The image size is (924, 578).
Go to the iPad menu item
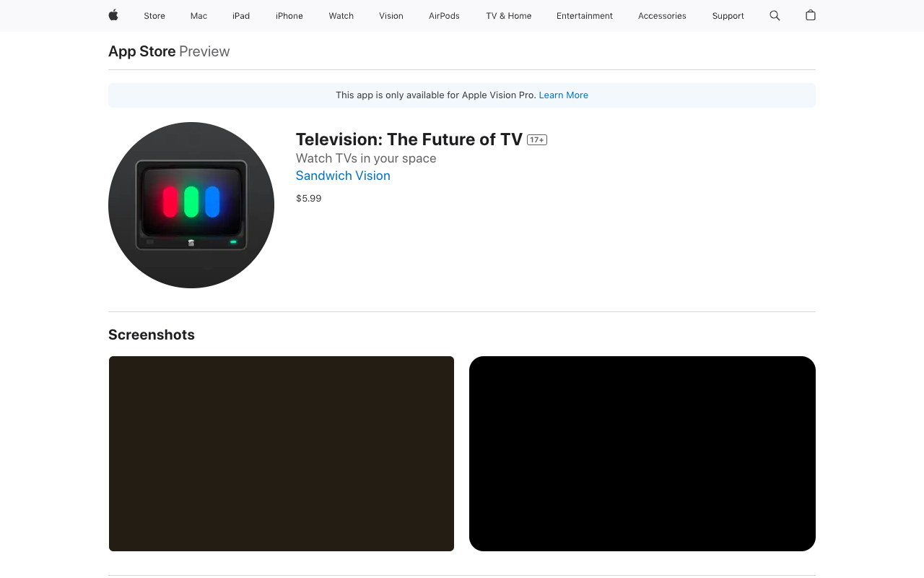point(241,16)
